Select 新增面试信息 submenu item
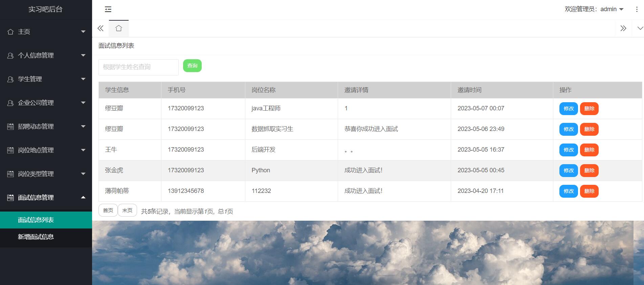The height and width of the screenshot is (285, 644). (x=46, y=237)
